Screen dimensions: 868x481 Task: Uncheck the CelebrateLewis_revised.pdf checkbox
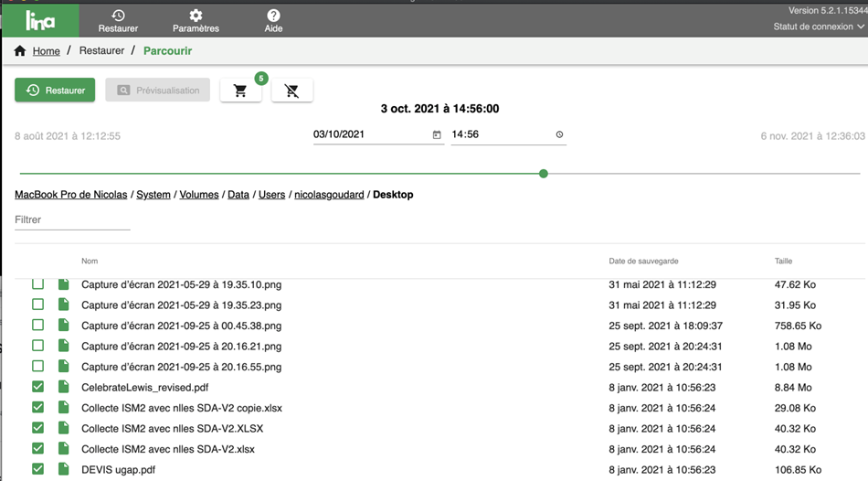tap(38, 387)
